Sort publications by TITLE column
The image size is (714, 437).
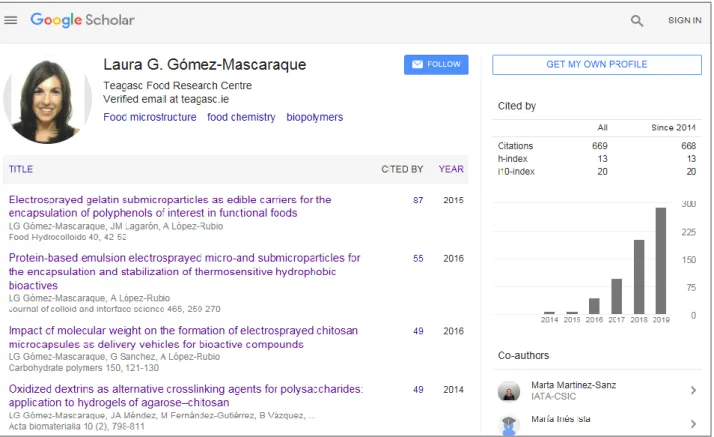(20, 169)
